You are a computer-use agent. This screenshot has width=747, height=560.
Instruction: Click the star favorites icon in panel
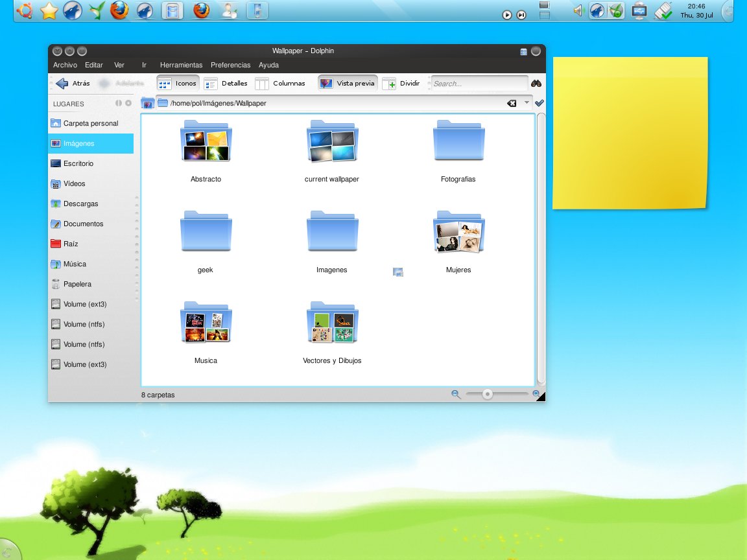[49, 10]
